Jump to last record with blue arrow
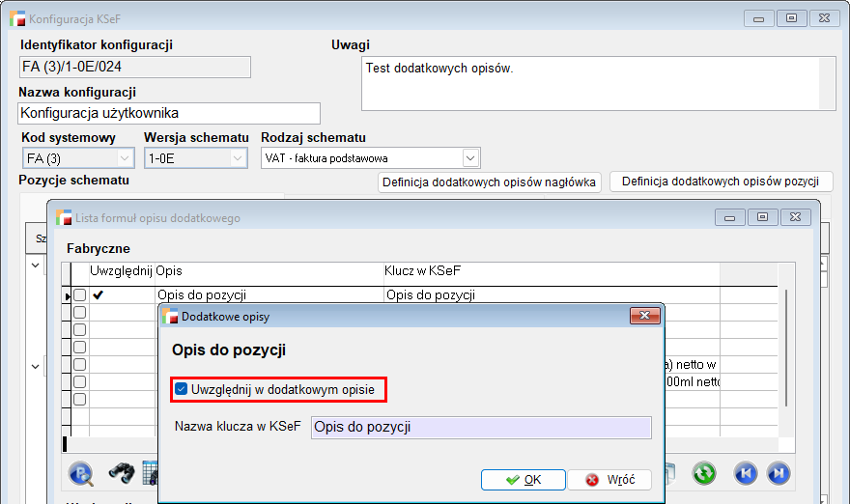850x504 pixels. coord(778,473)
